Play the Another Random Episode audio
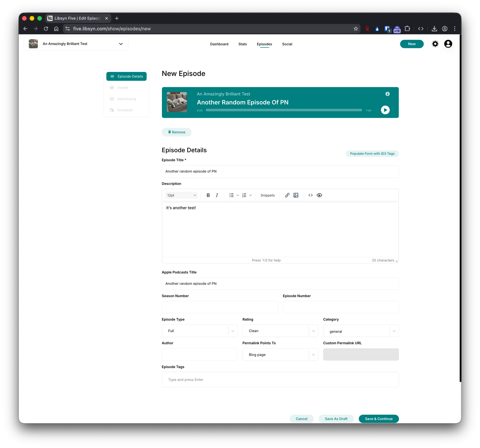Image resolution: width=480 pixels, height=448 pixels. pos(385,110)
